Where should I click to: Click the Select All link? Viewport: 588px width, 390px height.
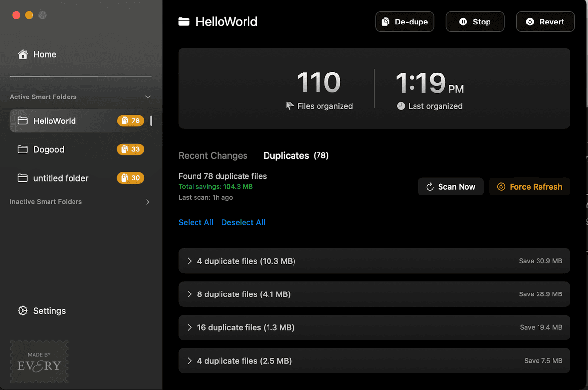pyautogui.click(x=196, y=222)
